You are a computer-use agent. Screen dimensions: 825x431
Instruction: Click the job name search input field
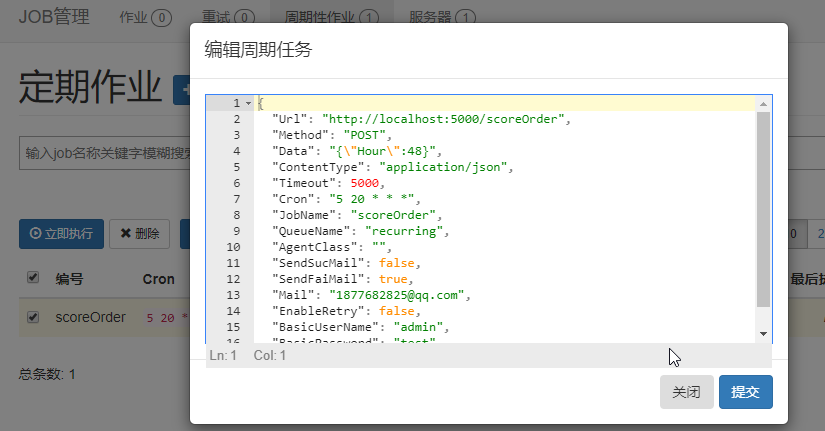105,153
